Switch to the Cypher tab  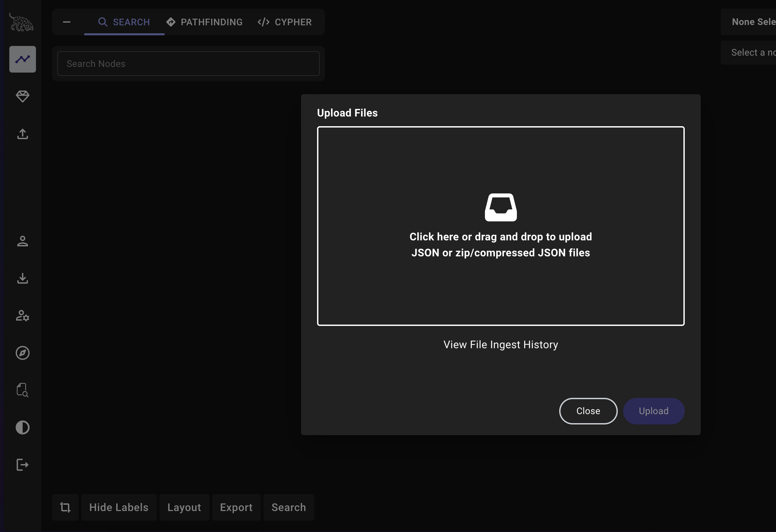284,22
